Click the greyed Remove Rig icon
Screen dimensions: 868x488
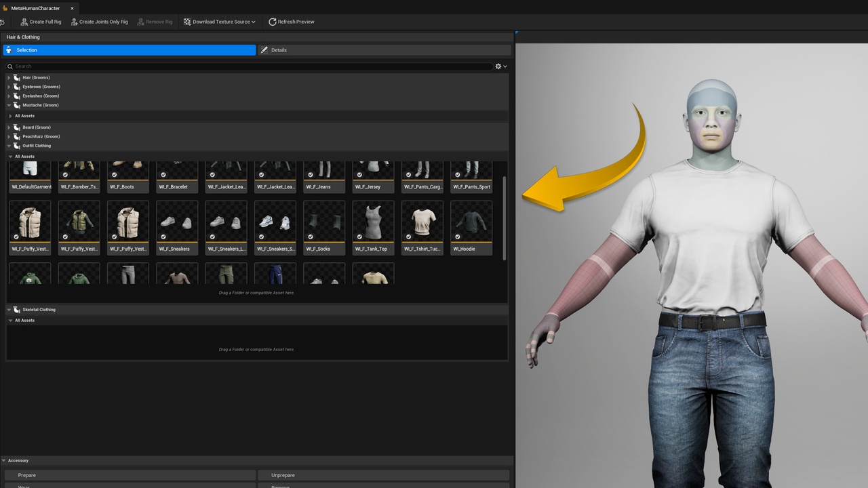pyautogui.click(x=141, y=22)
